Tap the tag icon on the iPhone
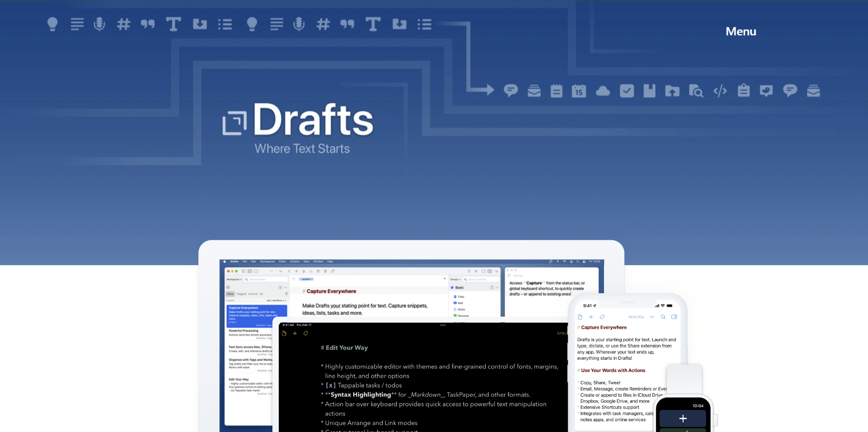 tap(602, 317)
